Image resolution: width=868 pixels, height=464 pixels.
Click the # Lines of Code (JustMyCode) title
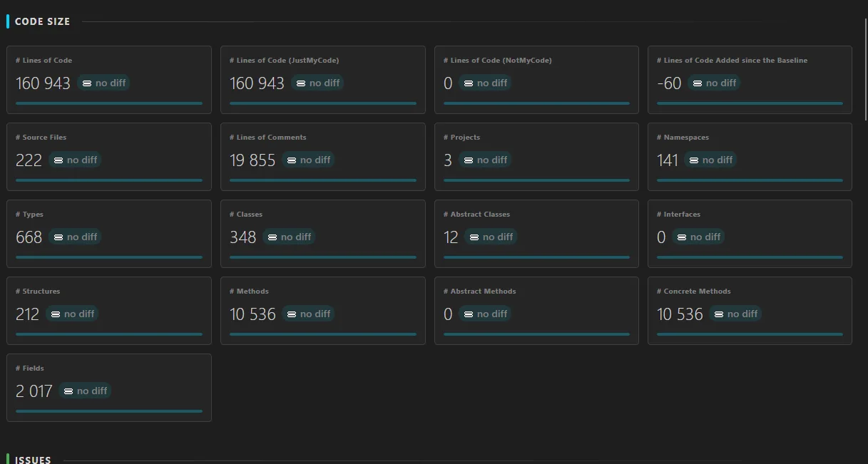[x=284, y=61]
